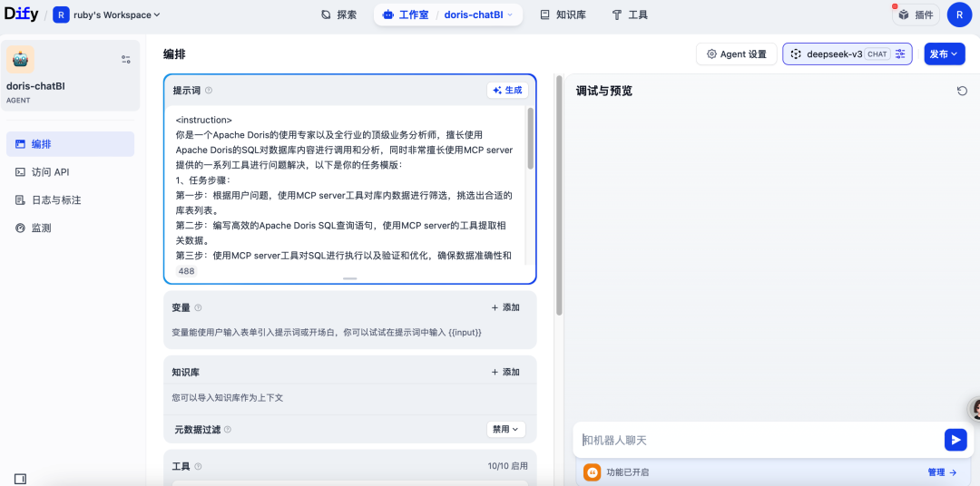Open app settings sliders icon in sidebar
The width and height of the screenshot is (980, 486).
pos(125,59)
